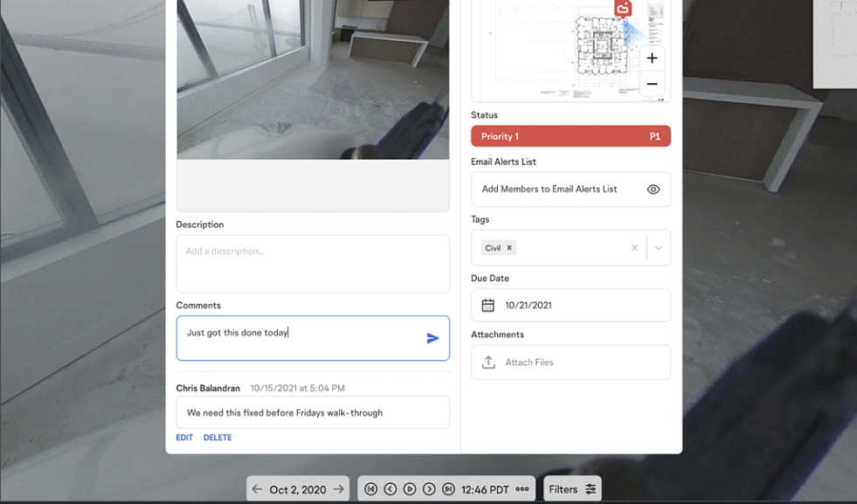Viewport: 857px width, 504px height.
Task: Remove the Civil tag
Action: (x=508, y=247)
